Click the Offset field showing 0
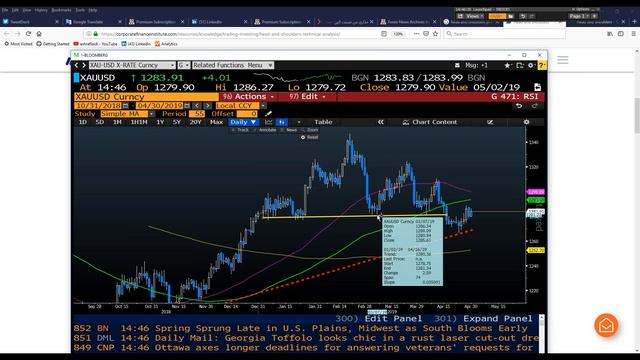The image size is (640, 360). point(247,114)
